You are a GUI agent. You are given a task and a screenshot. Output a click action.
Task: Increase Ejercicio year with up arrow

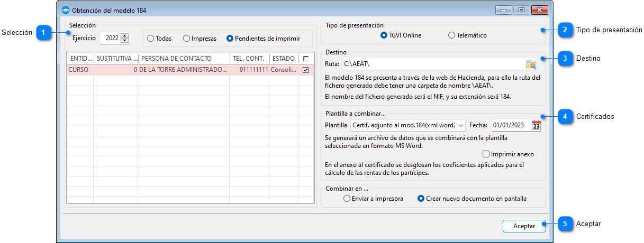click(125, 36)
